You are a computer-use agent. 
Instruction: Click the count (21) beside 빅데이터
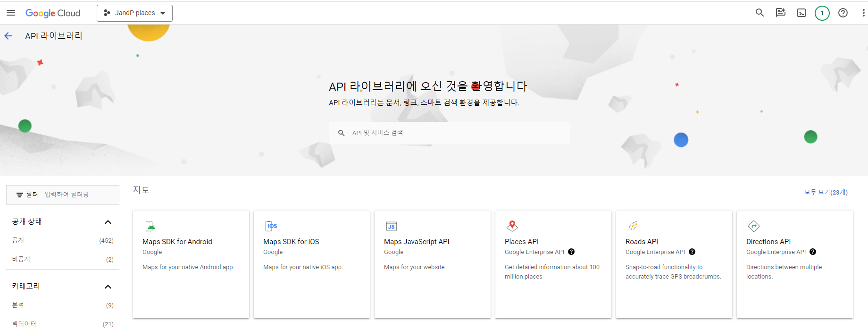pos(108,324)
